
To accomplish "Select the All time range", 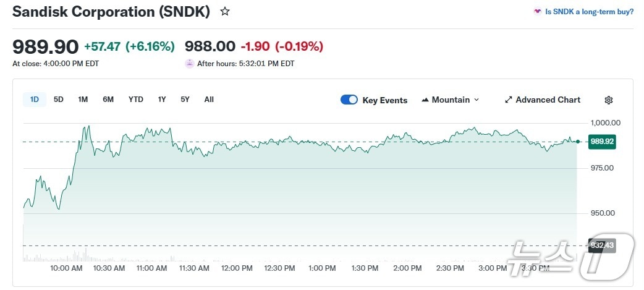I will click(x=209, y=100).
